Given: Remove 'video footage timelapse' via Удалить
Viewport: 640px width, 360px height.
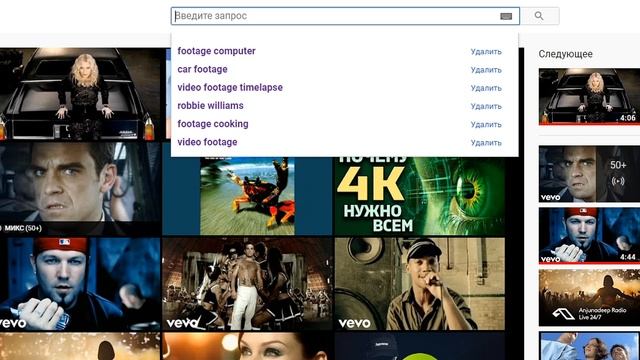Looking at the screenshot, I should pyautogui.click(x=486, y=88).
